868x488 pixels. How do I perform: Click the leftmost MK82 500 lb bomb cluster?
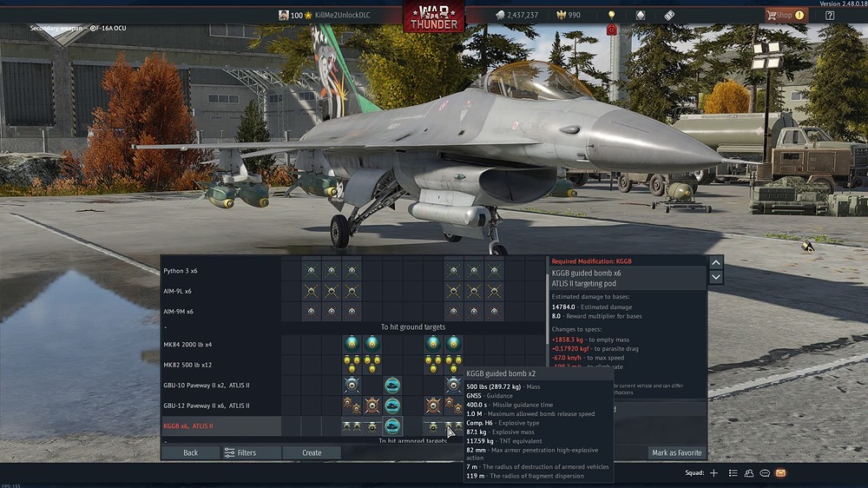click(x=352, y=365)
